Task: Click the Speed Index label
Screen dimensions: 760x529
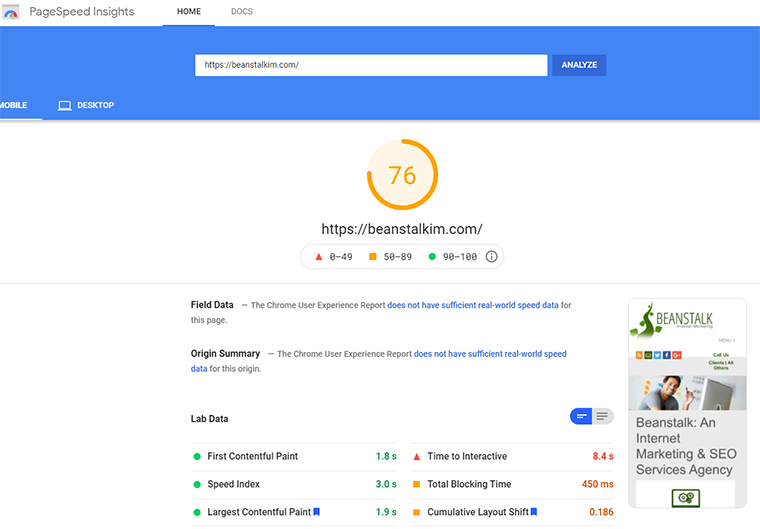Action: pyautogui.click(x=234, y=484)
